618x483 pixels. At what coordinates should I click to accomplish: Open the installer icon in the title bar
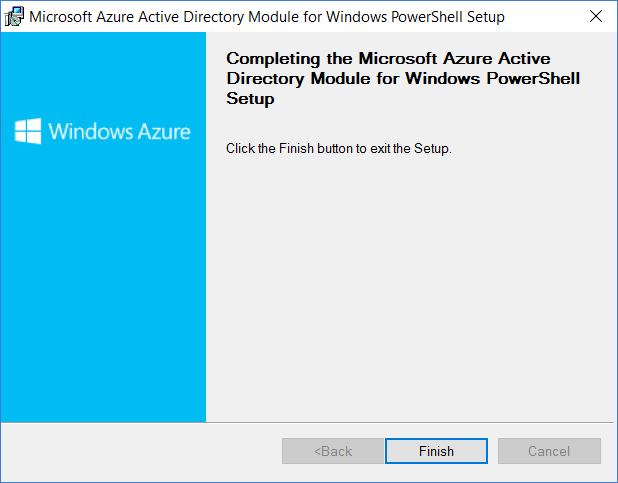(14, 17)
